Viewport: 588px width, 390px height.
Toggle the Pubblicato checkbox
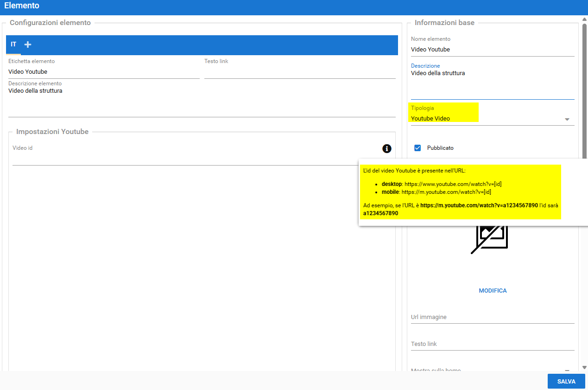(x=417, y=148)
